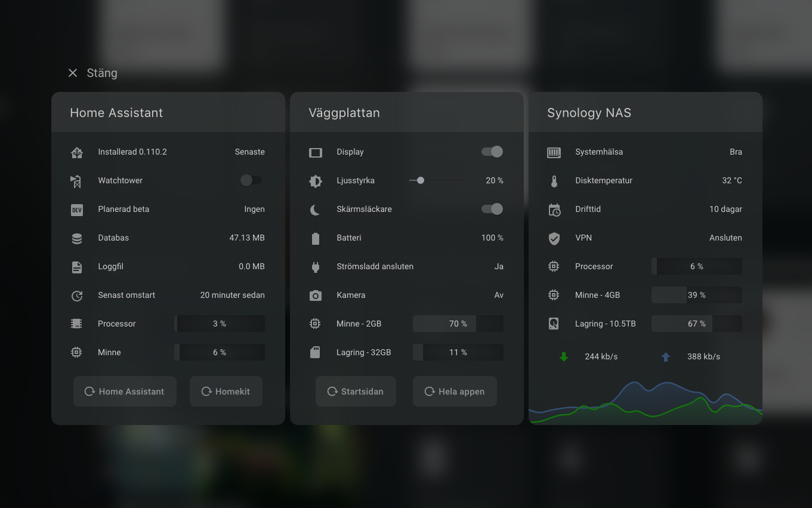Click the DEV icon beside Planerad beta
The height and width of the screenshot is (508, 812).
point(76,210)
